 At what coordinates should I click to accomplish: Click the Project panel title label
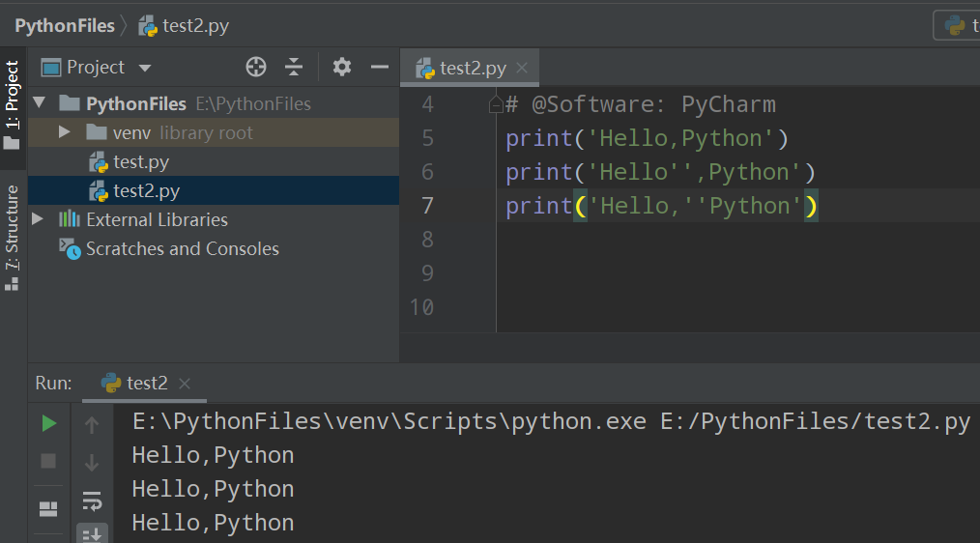(x=96, y=68)
